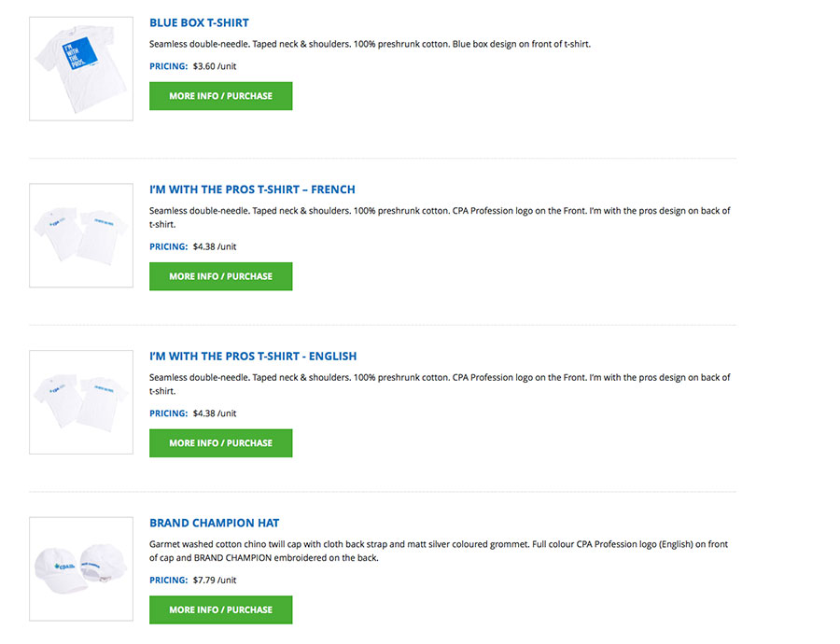840x644 pixels.
Task: Click the $3.60 /unit price of Blue Box T-Shirt
Action: click(215, 66)
